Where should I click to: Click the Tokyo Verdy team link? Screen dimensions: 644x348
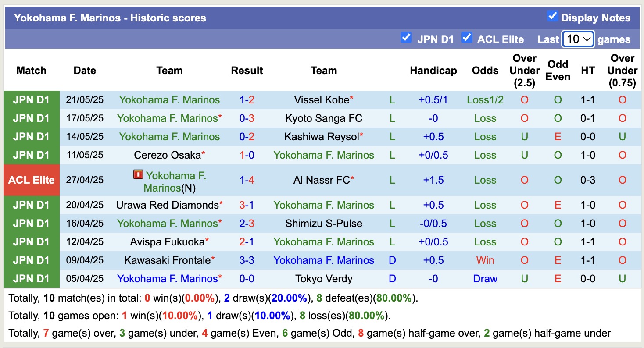click(324, 278)
